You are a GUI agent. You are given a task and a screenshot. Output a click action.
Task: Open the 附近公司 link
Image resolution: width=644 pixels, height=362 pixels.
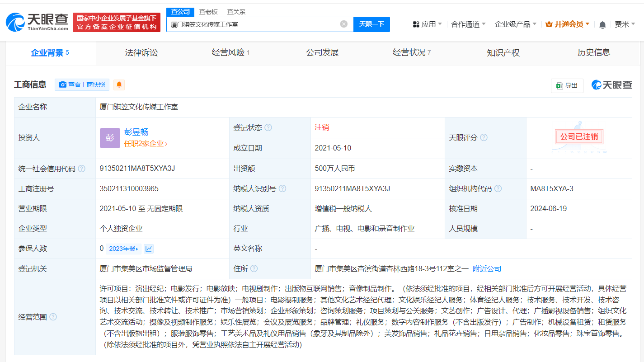coord(487,269)
